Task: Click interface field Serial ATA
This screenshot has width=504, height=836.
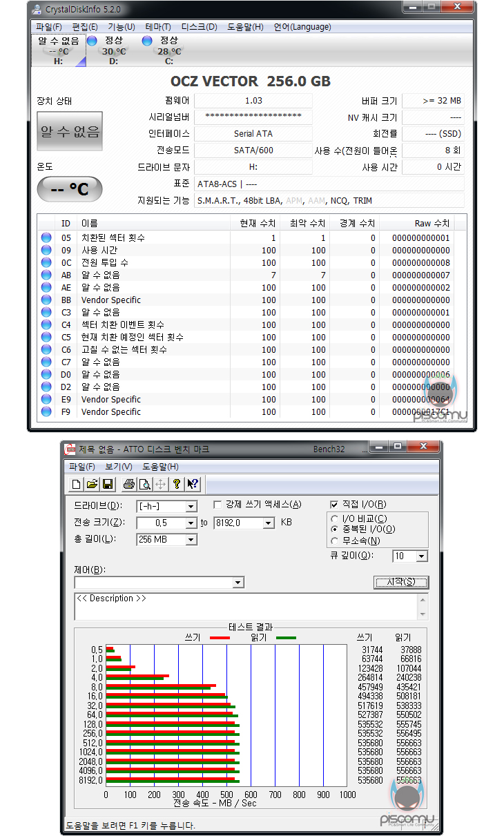Action: coord(253,134)
